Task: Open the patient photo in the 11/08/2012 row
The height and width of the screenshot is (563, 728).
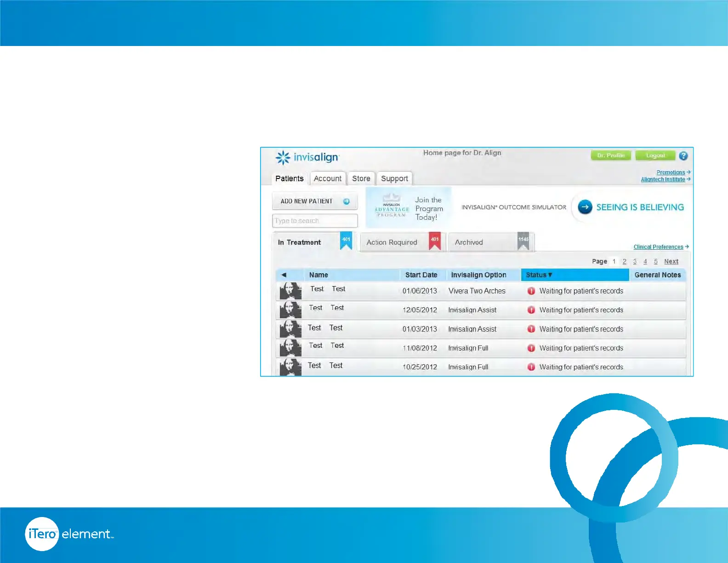Action: [290, 348]
